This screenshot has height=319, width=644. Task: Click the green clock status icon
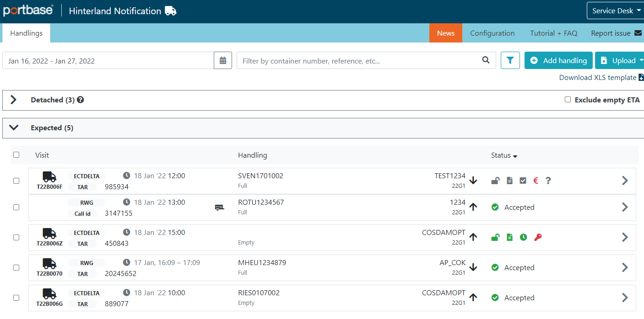pyautogui.click(x=523, y=237)
